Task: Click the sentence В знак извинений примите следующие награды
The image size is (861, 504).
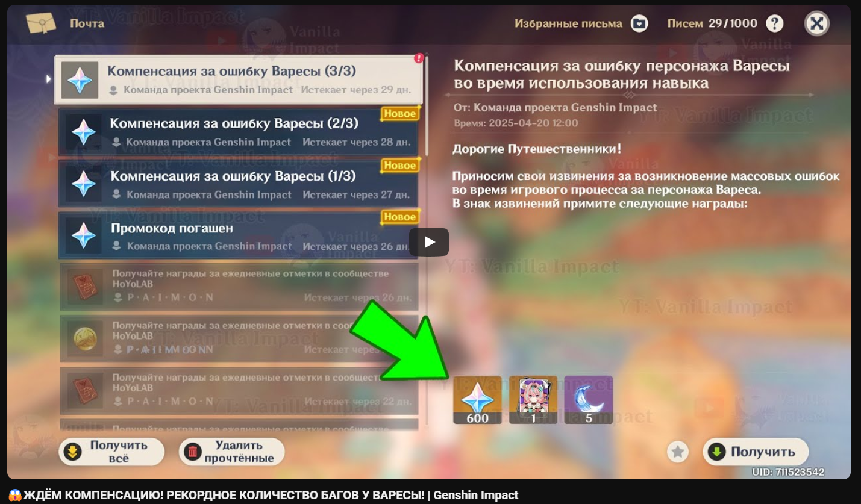Action: pos(600,204)
